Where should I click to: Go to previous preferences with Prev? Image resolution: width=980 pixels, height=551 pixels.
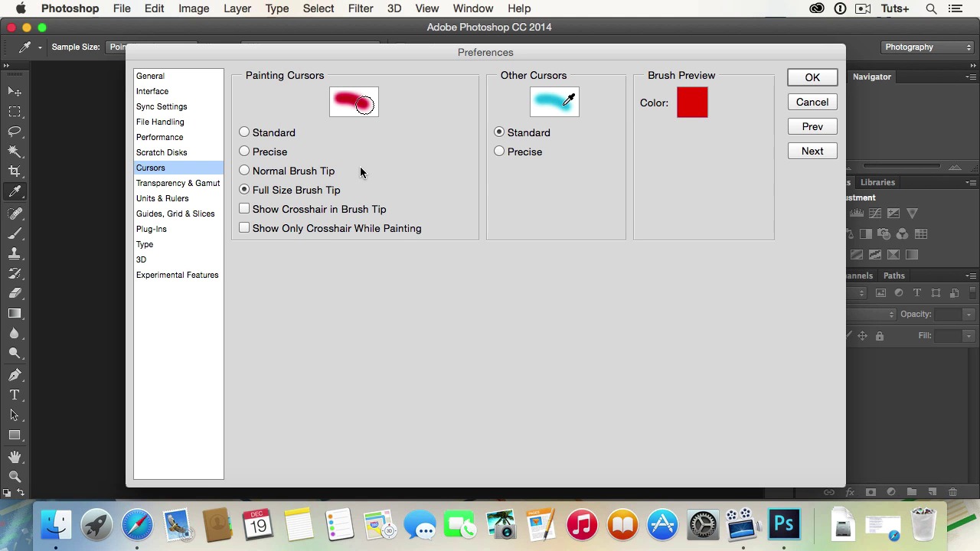[x=812, y=126]
